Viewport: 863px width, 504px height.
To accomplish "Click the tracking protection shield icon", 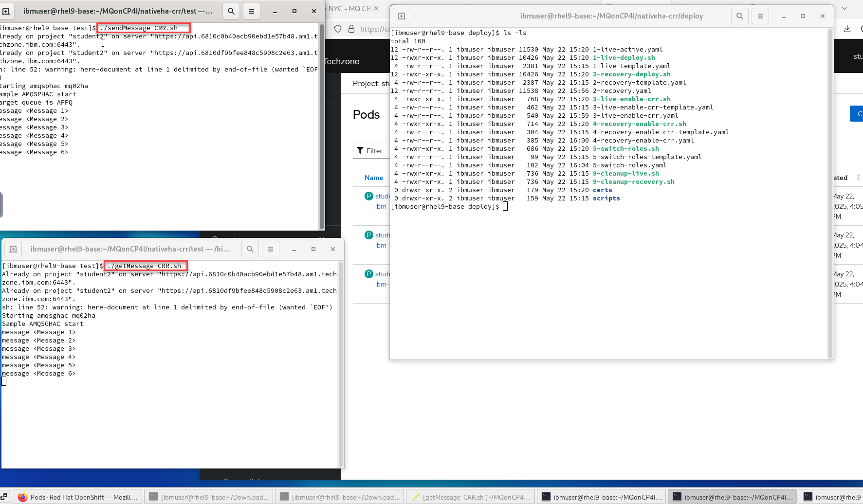I will click(x=338, y=29).
